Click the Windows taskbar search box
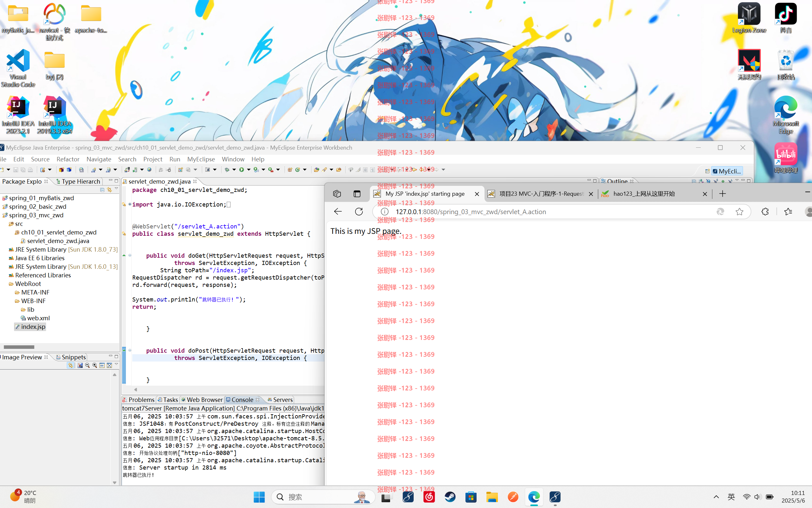Image resolution: width=812 pixels, height=508 pixels. (x=322, y=497)
